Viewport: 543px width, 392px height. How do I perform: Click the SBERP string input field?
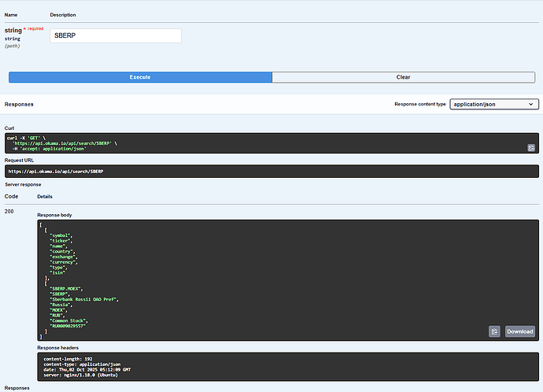pos(115,35)
